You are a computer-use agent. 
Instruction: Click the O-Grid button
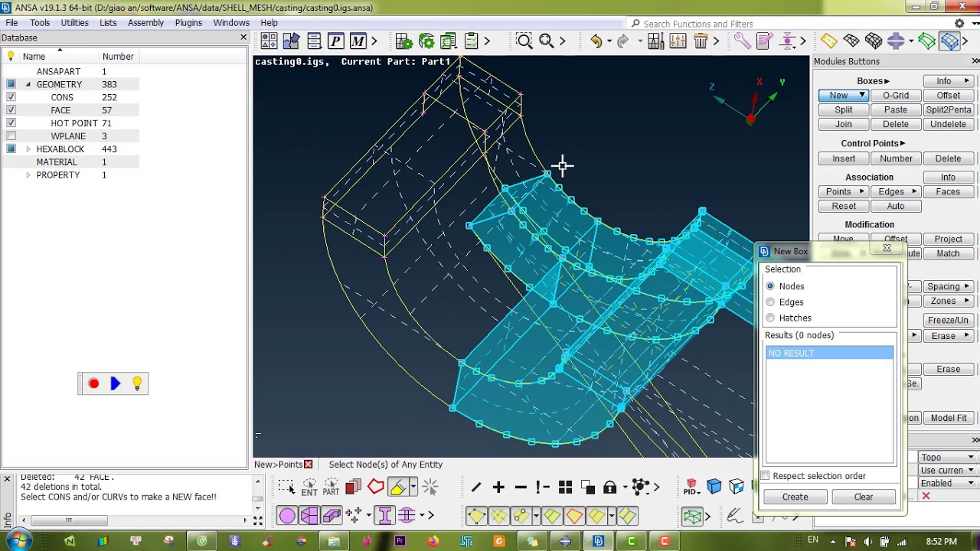coord(896,96)
